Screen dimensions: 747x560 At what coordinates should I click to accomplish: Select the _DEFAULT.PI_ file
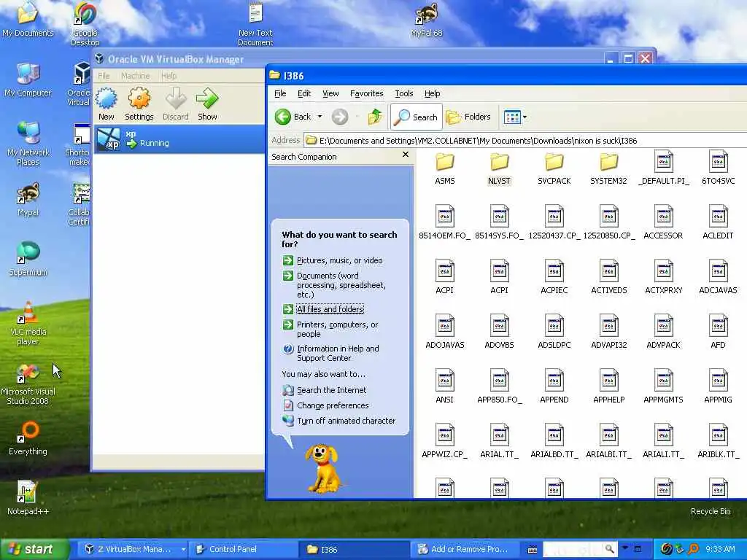[664, 168]
